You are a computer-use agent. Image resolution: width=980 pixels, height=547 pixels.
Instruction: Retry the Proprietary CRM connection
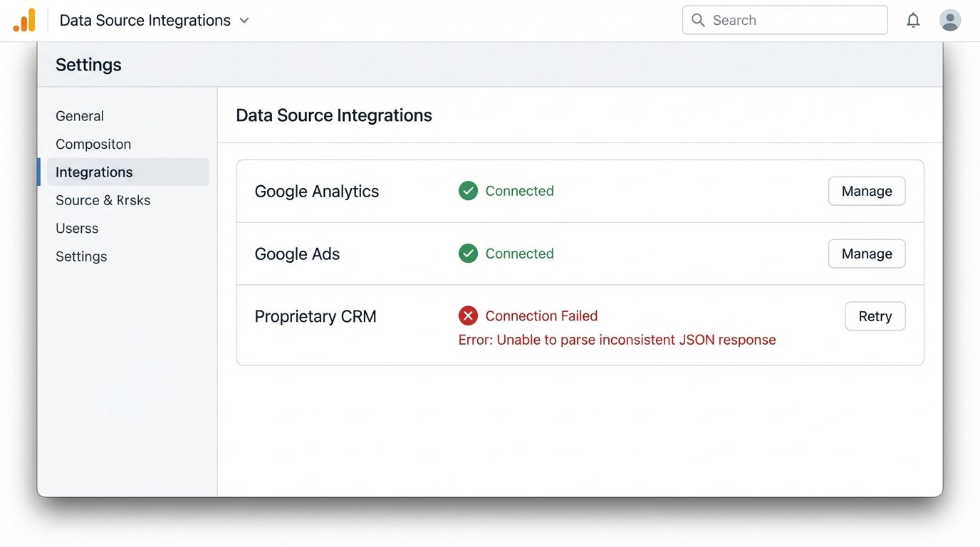coord(875,316)
